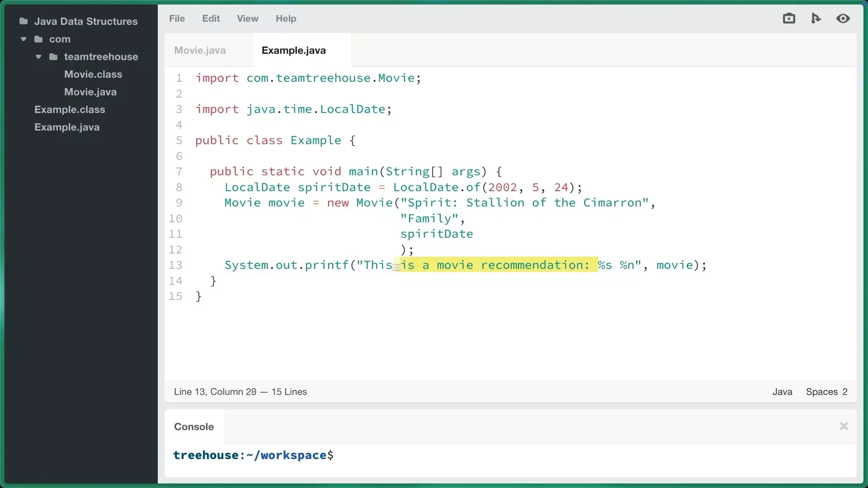Click the Line 13, Column 28 status text
This screenshot has width=868, height=488.
click(215, 392)
